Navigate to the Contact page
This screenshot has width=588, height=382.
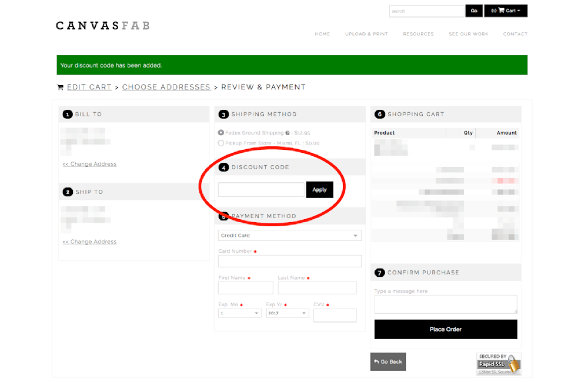pyautogui.click(x=515, y=34)
